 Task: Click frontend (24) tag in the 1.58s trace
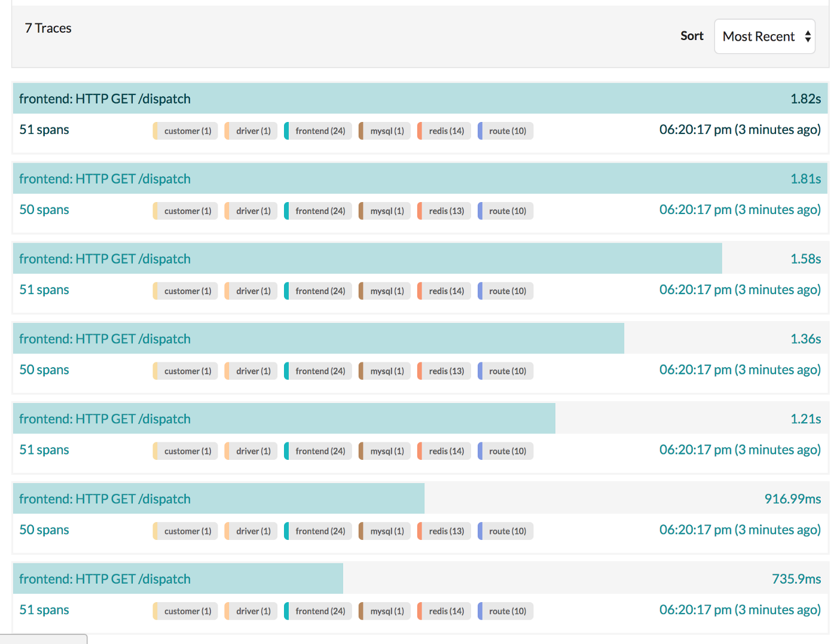point(318,291)
